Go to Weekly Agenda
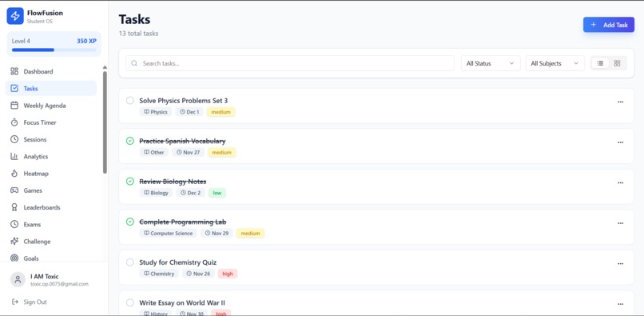The width and height of the screenshot is (644, 316). click(x=51, y=106)
